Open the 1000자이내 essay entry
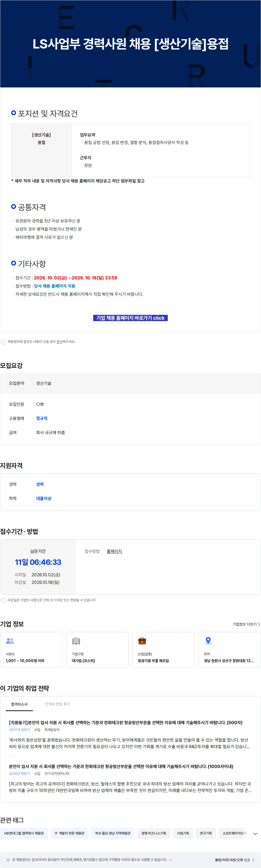 coord(121,766)
